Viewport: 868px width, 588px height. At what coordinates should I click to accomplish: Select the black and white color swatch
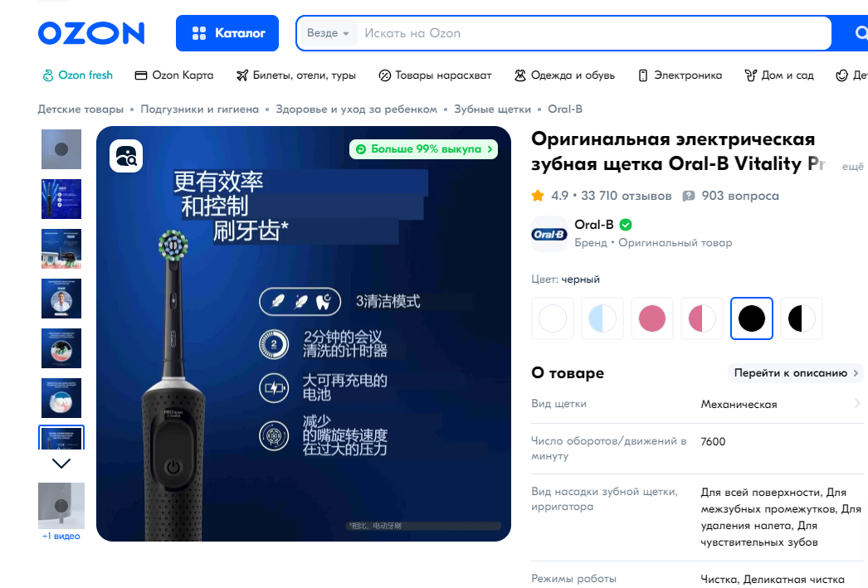click(802, 318)
